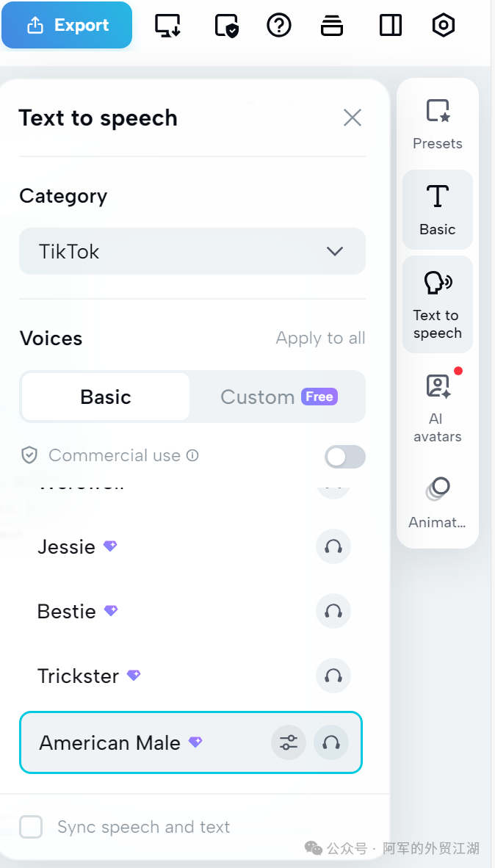Preview the Bestie voice with headphones icon

333,611
